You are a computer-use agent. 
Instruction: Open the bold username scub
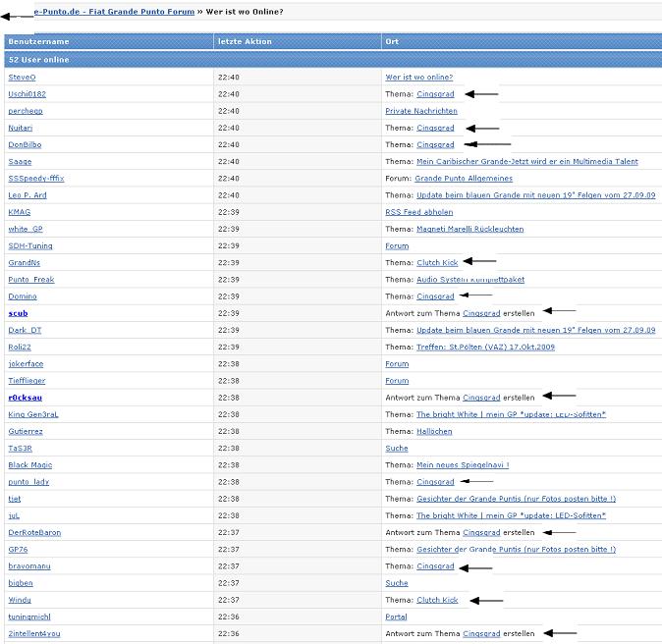pyautogui.click(x=18, y=313)
